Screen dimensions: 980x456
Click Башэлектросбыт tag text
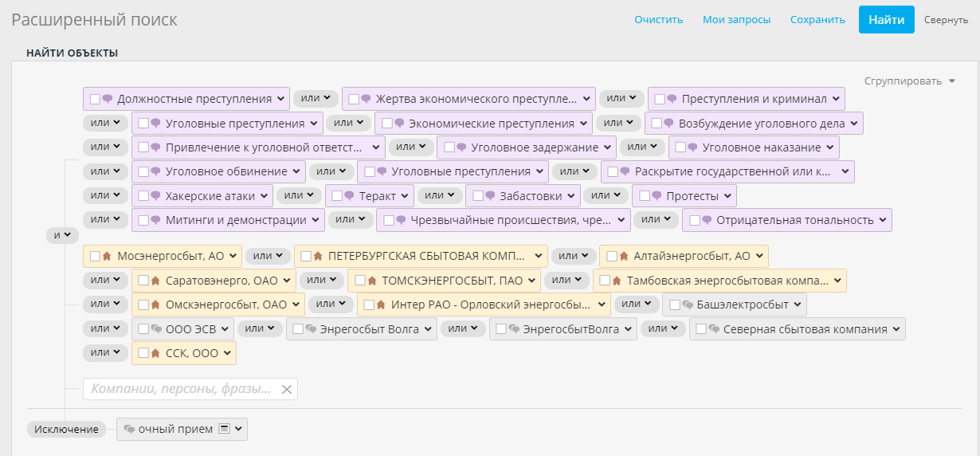(x=743, y=305)
